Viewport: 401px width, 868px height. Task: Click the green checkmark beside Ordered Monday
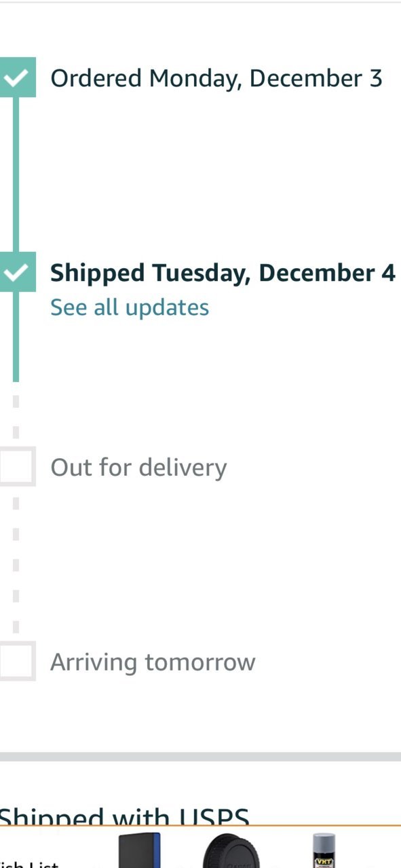pos(16,79)
